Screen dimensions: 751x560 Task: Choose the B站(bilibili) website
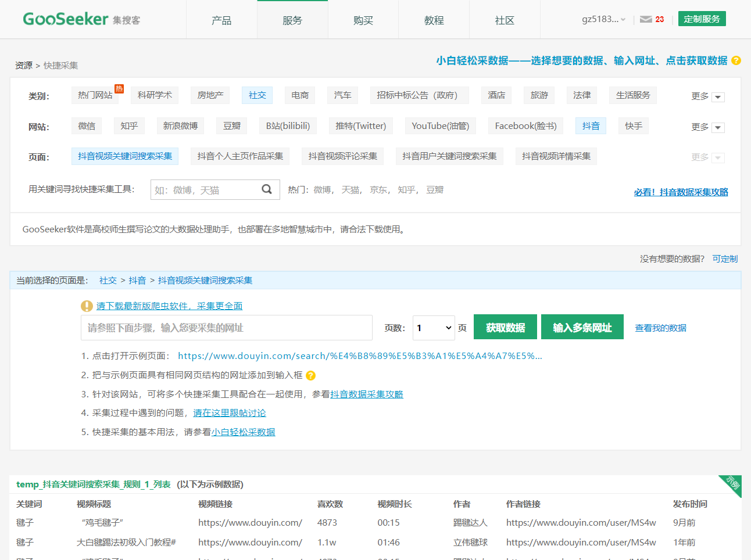(288, 125)
